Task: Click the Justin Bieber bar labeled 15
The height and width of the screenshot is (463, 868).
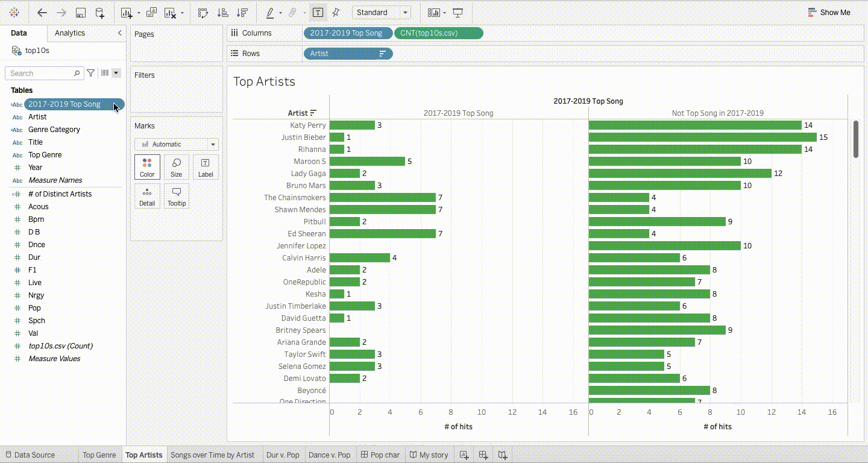Action: point(703,137)
